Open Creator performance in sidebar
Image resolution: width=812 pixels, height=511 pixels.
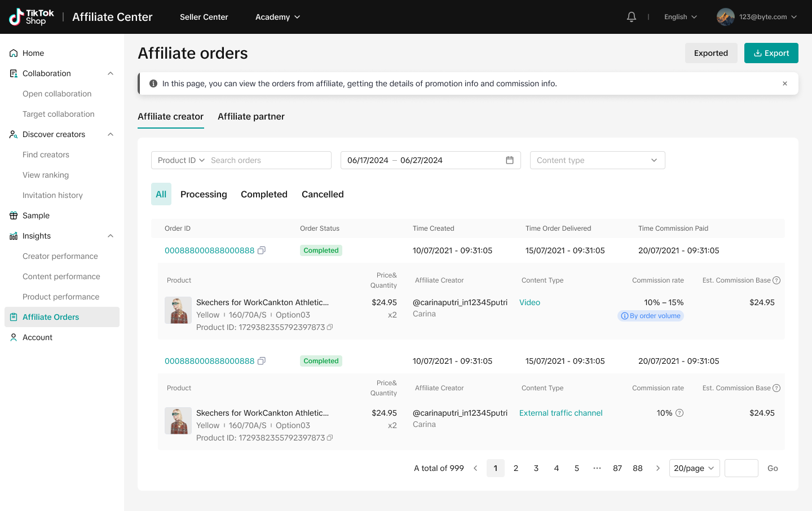coord(60,256)
